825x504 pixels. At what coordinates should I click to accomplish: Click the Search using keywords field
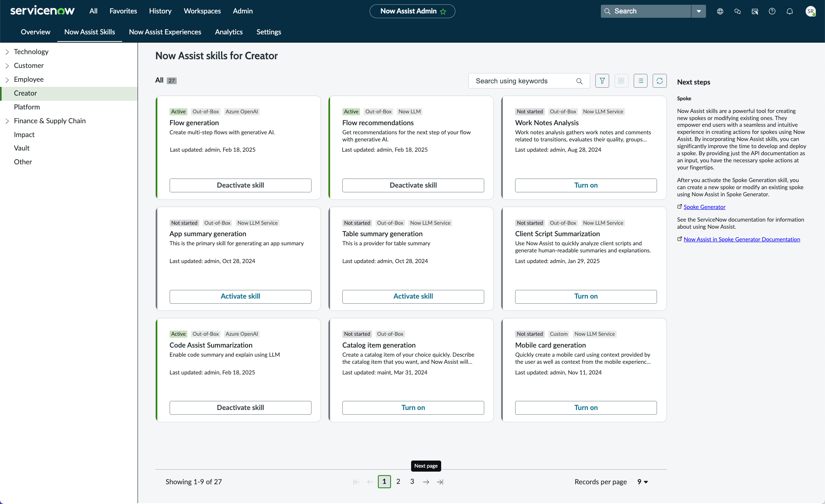click(x=529, y=81)
